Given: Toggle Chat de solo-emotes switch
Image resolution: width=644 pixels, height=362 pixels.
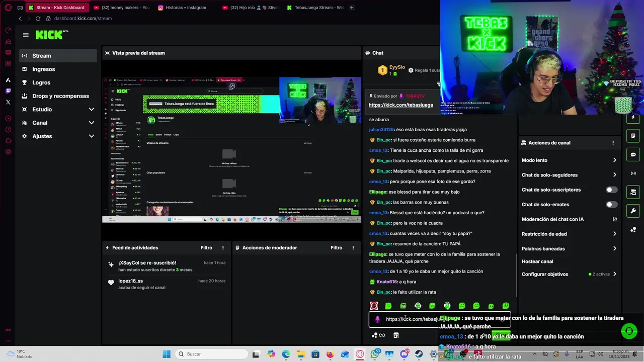Looking at the screenshot, I should pos(611,205).
